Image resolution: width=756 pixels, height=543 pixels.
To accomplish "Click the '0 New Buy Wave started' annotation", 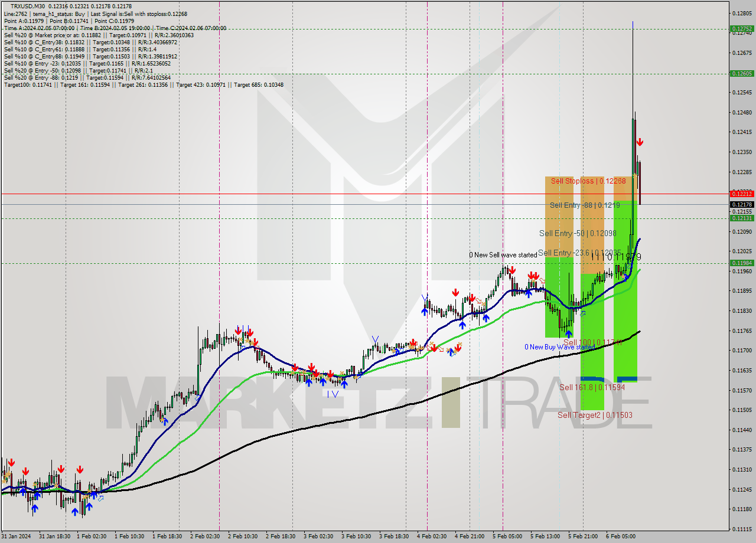I will point(559,347).
